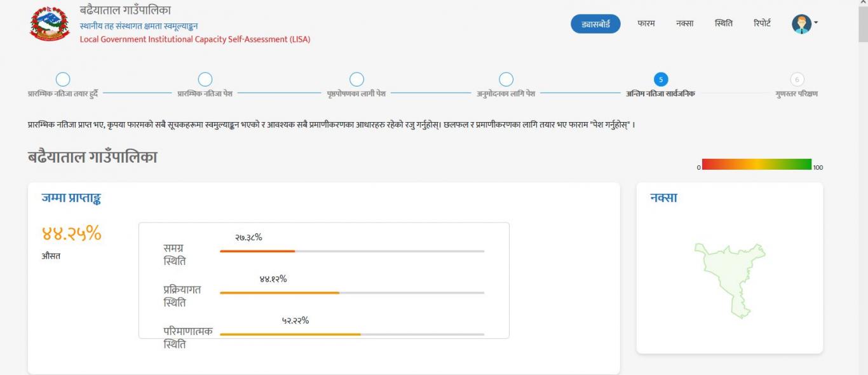868x375 pixels.
Task: Go to the फारम menu item
Action: point(646,24)
